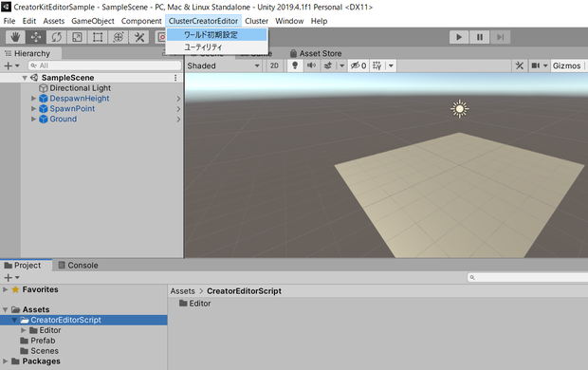
Task: Click the Hierarchy create plus button
Action: coord(11,65)
